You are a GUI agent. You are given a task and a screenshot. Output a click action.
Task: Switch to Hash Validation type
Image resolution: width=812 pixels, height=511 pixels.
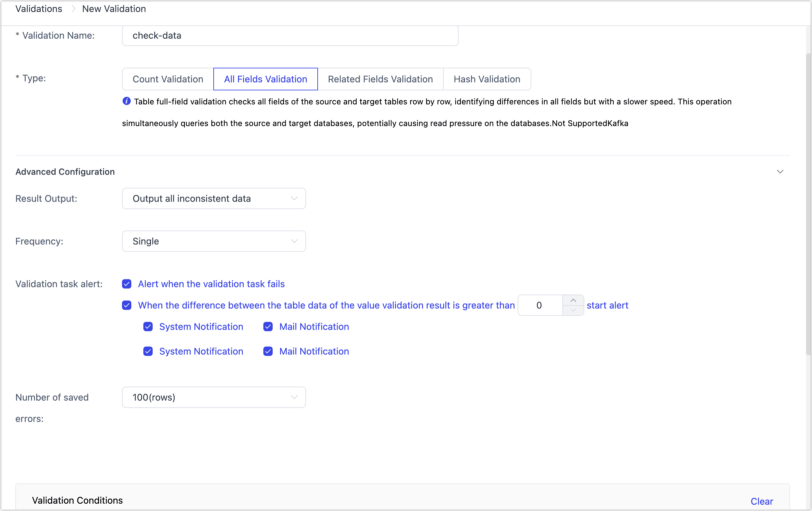[487, 79]
